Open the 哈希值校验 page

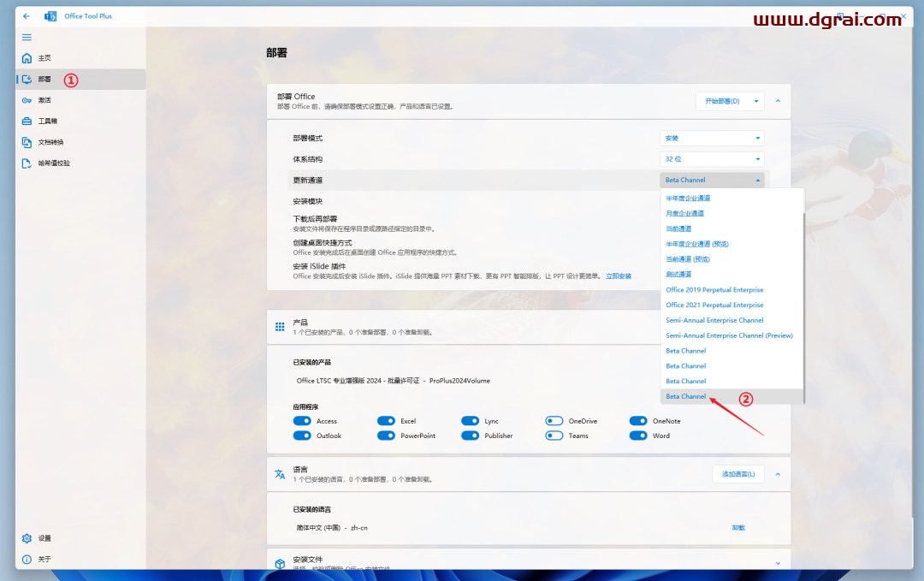click(80, 163)
